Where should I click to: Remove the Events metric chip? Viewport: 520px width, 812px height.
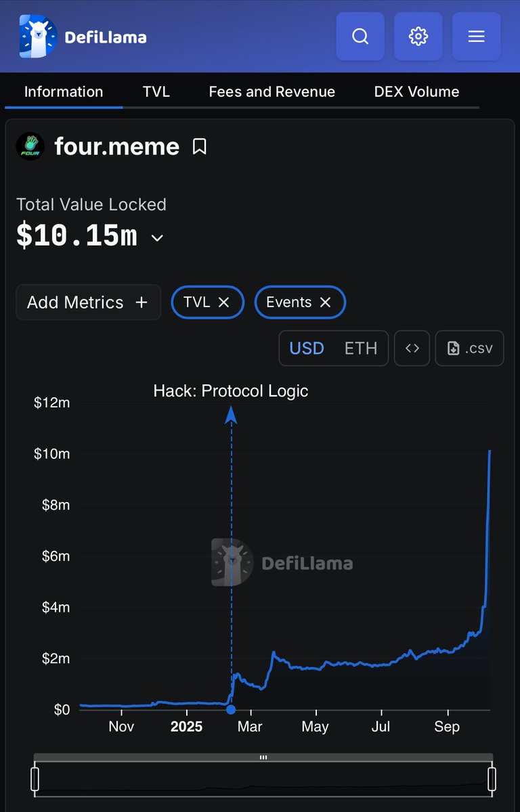[326, 302]
